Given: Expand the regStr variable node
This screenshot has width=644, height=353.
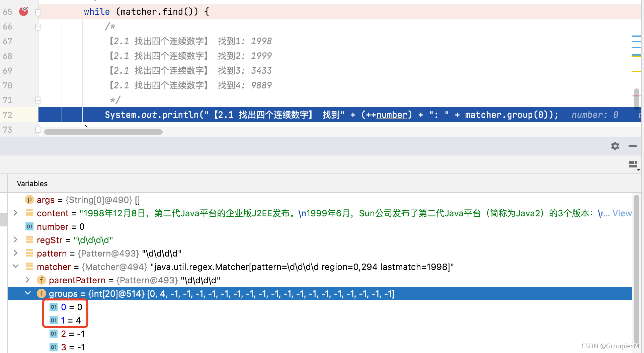Looking at the screenshot, I should [x=15, y=240].
